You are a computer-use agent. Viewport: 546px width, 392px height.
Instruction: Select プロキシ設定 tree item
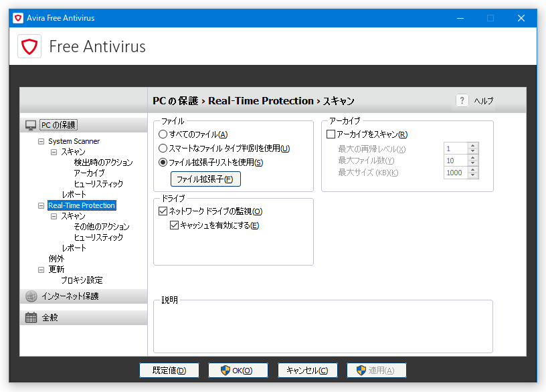(82, 280)
